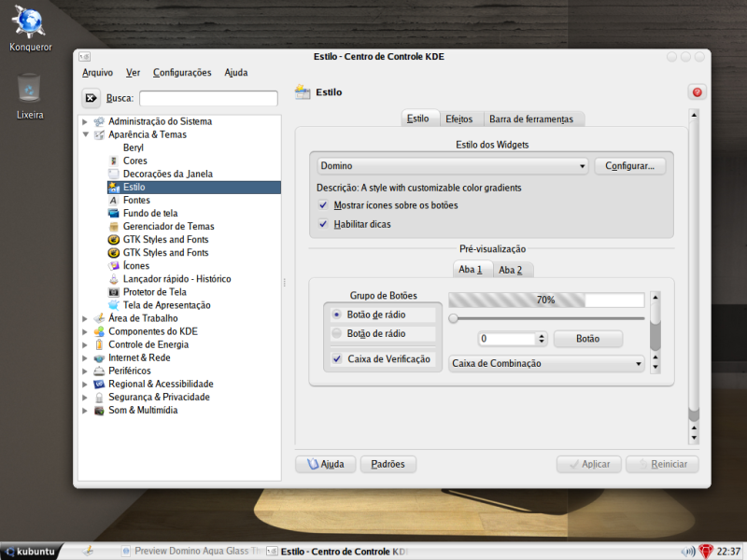The image size is (747, 560).
Task: Click show desktop icon in taskbar
Action: click(88, 552)
